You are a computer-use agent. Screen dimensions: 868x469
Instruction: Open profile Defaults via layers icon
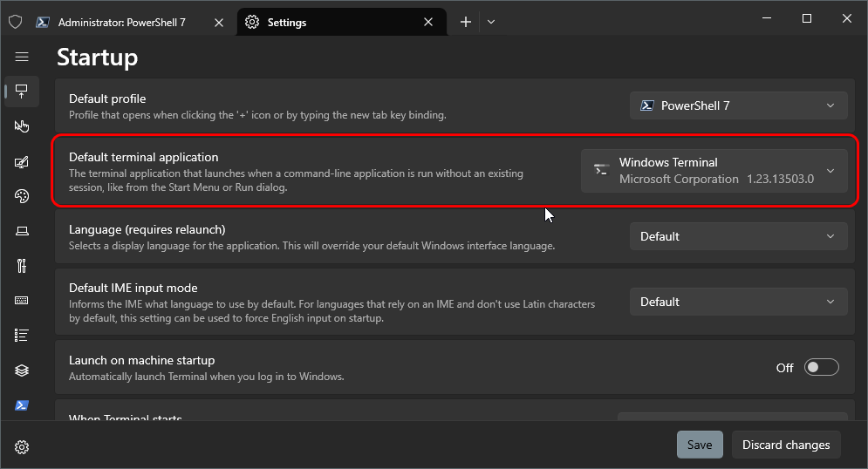pos(22,370)
